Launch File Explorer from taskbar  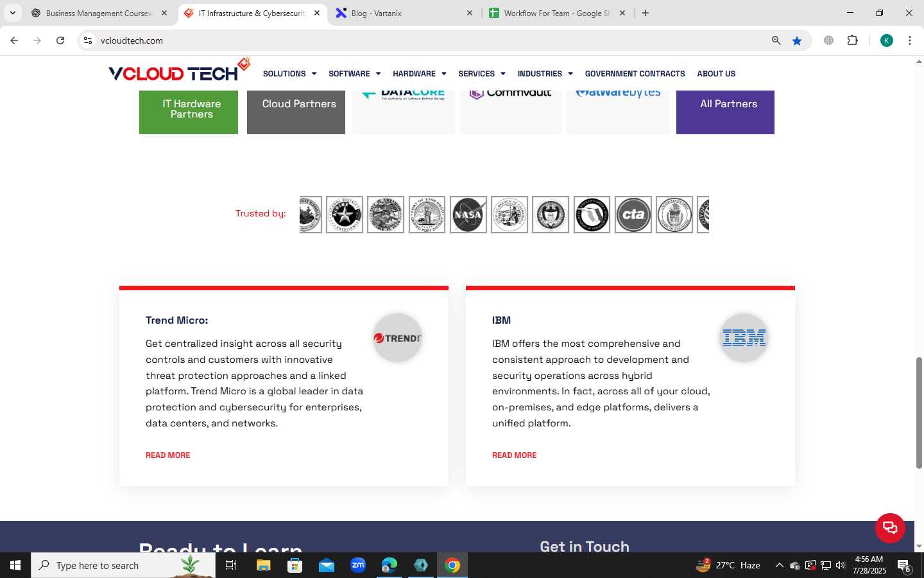263,565
